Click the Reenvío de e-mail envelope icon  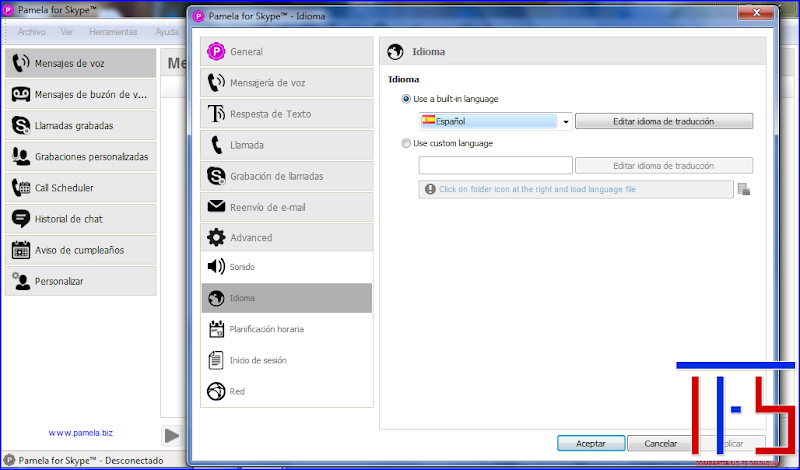(216, 206)
